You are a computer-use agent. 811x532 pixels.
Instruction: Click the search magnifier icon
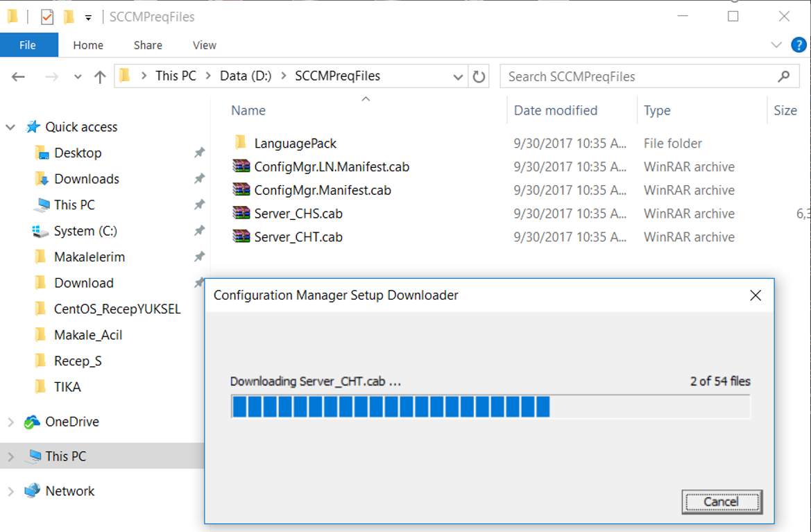783,76
